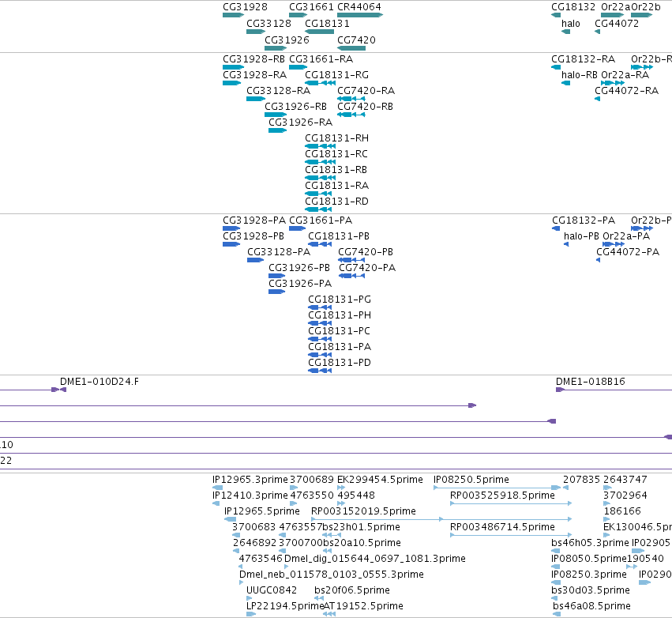
Task: Open EST LP22194.5prime
Action: pos(251,614)
